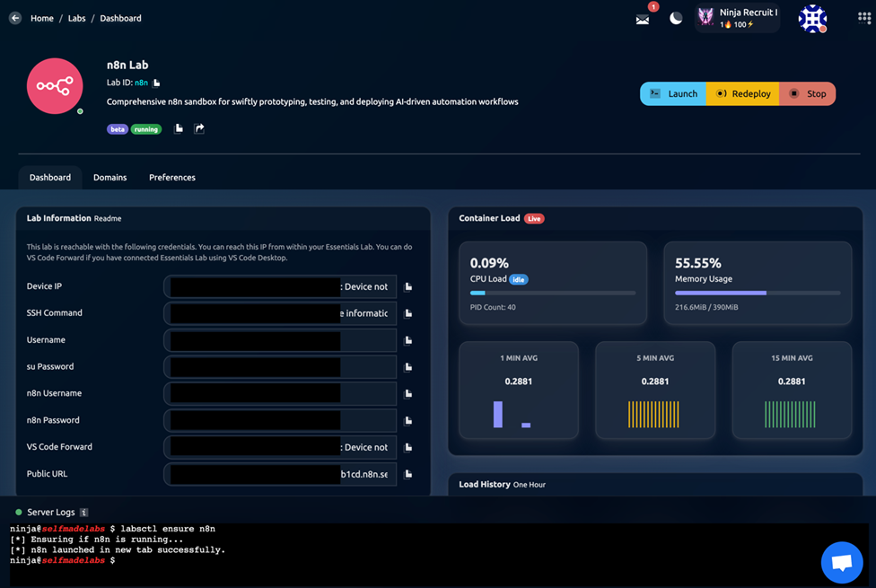Screen dimensions: 876x588
Task: Click the Live badge
Action: coord(534,218)
